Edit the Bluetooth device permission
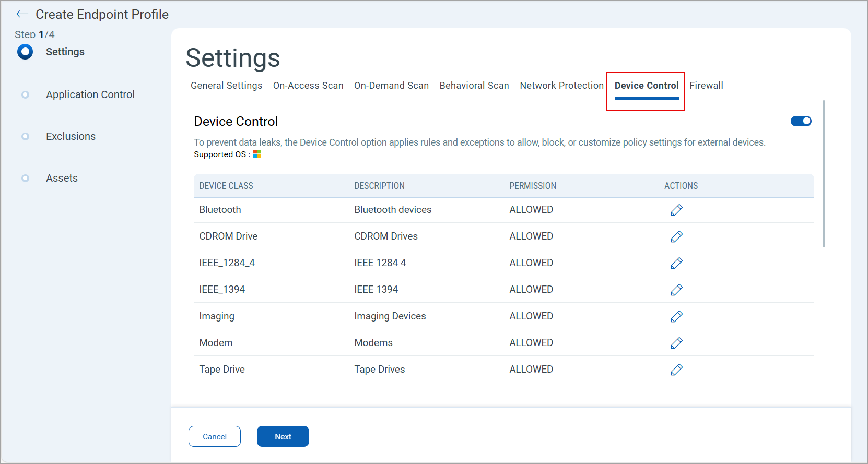This screenshot has height=464, width=868. point(676,210)
